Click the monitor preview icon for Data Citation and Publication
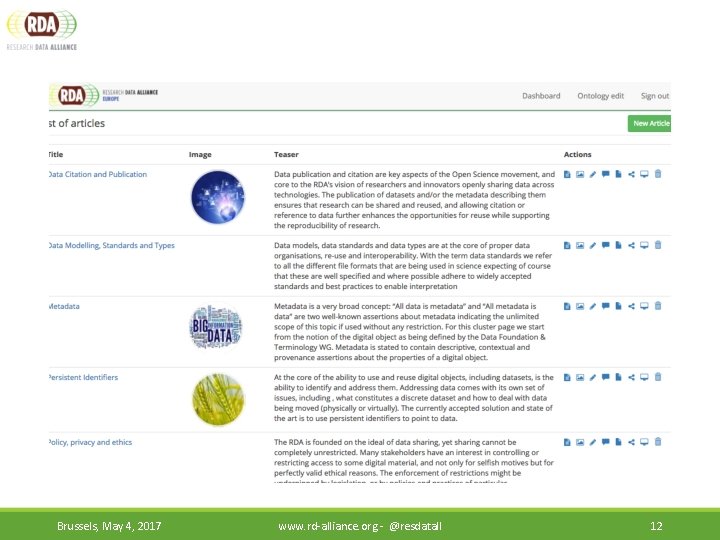Viewport: 720px width, 540px height. pos(644,174)
